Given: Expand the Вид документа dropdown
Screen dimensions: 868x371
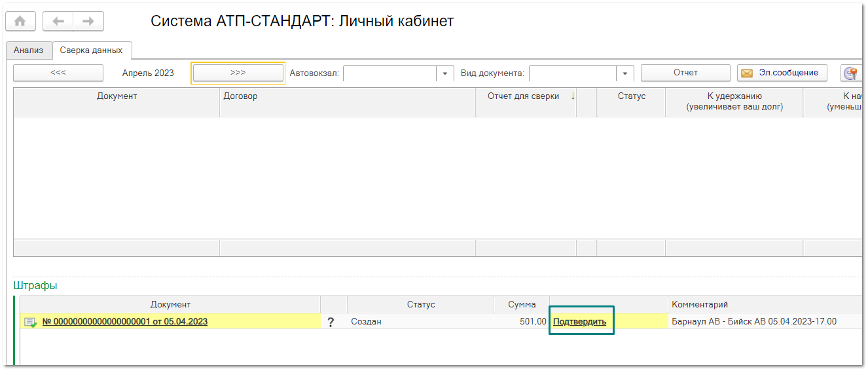Looking at the screenshot, I should pos(626,73).
